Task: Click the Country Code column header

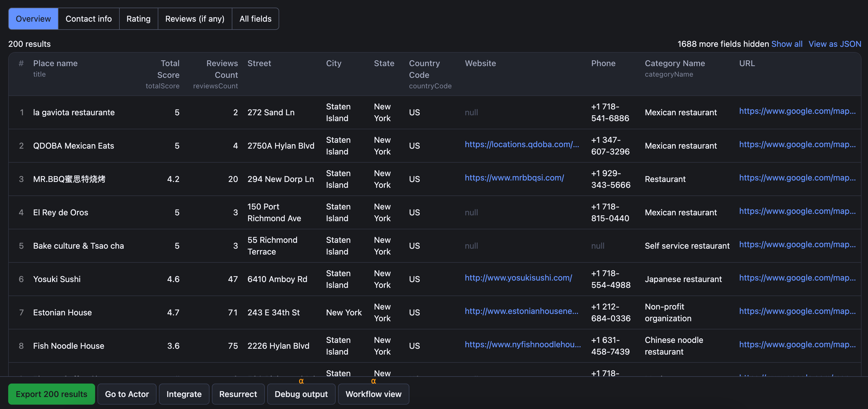Action: pos(424,69)
